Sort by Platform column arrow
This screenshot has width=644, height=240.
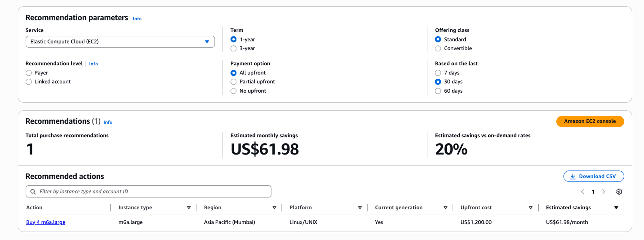360,208
